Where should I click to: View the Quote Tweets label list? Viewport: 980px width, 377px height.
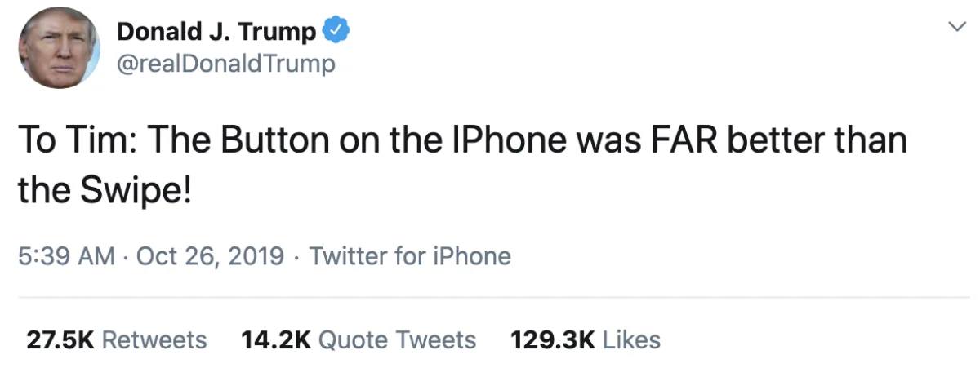pyautogui.click(x=397, y=339)
